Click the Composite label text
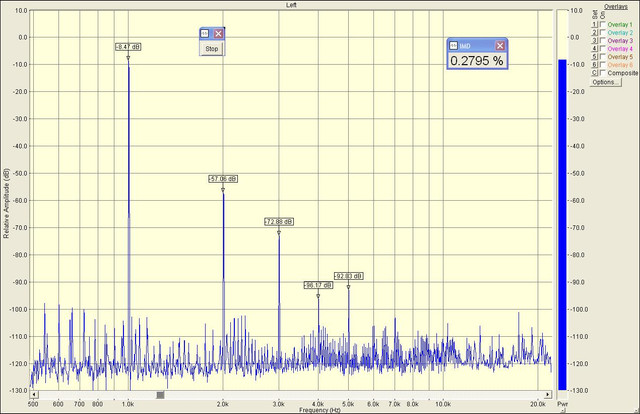 (622, 73)
